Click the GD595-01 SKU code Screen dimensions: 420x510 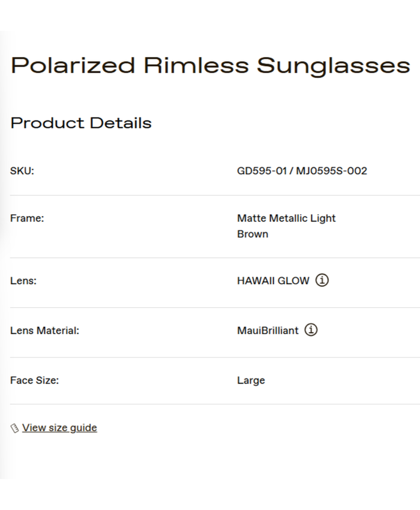tap(260, 171)
